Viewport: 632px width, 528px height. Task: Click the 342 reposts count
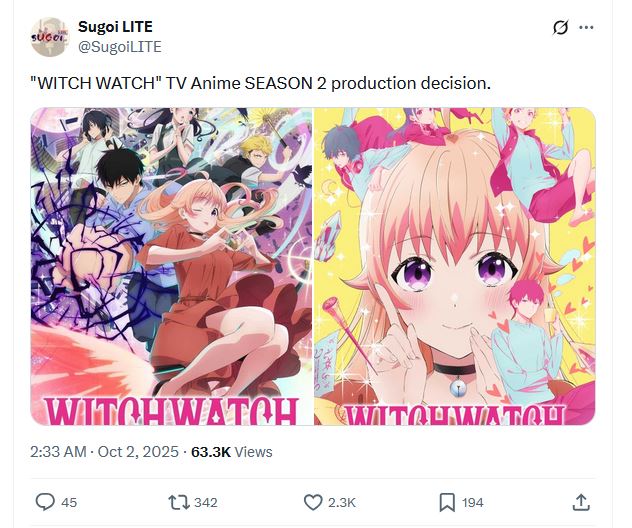tap(206, 502)
